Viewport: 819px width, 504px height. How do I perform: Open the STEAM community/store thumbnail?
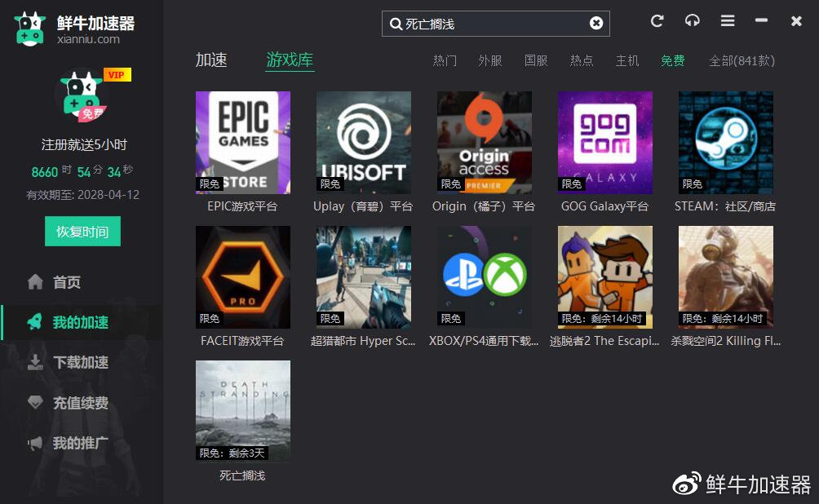click(x=725, y=143)
